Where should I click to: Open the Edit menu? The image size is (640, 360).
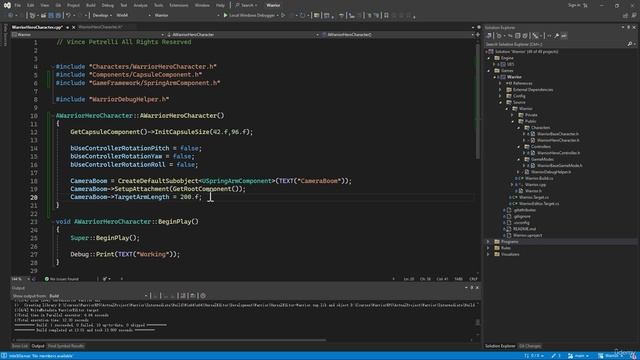tap(31, 5)
